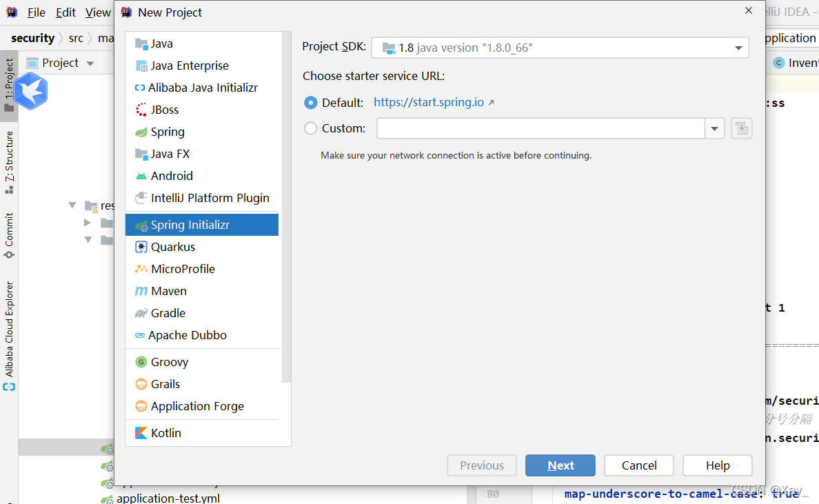Choose Grails project type
The height and width of the screenshot is (504, 819).
[x=201, y=384]
